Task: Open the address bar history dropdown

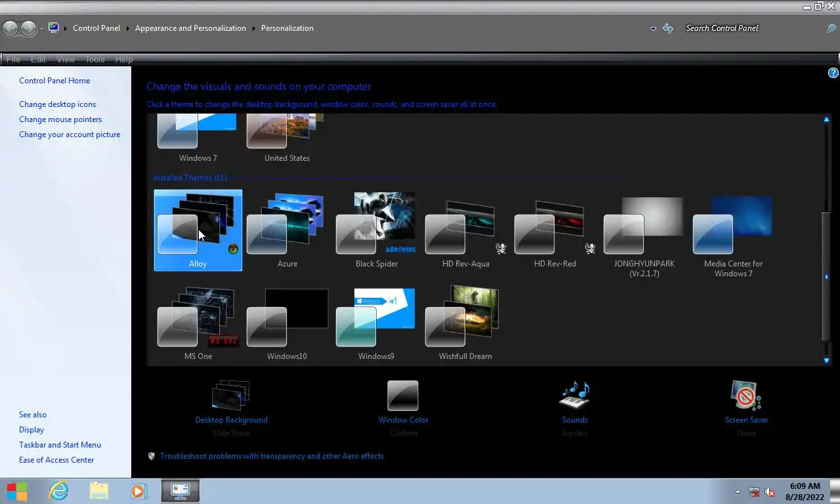Action: click(653, 28)
